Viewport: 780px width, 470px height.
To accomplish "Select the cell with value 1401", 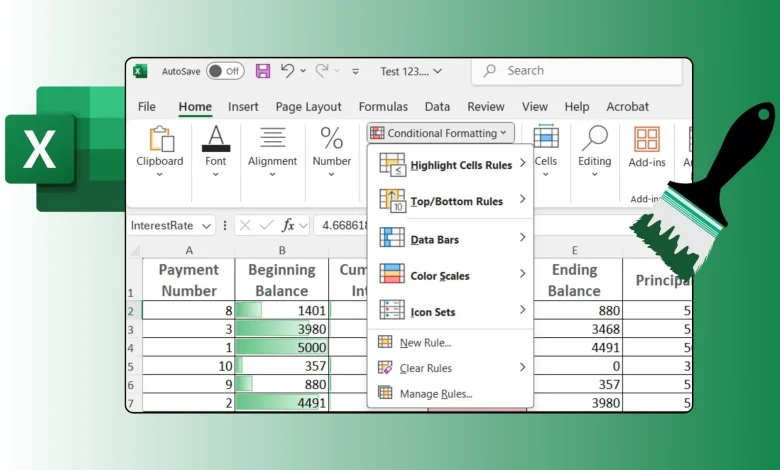I will click(282, 310).
